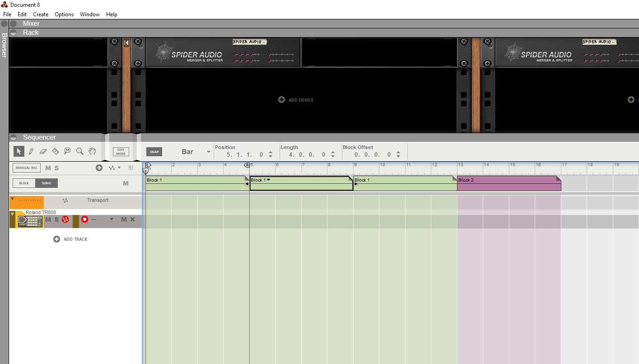Open the Create menu
The image size is (639, 364).
coord(41,14)
